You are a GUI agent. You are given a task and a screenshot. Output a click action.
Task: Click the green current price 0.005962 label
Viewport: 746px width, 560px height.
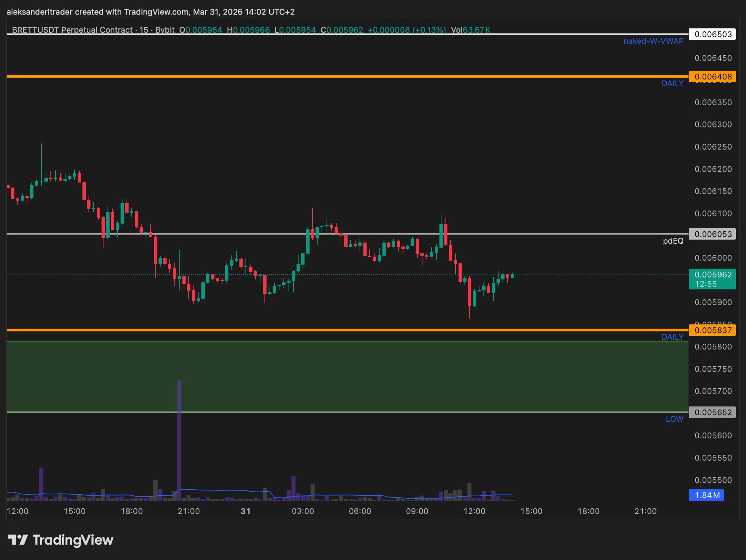click(x=712, y=279)
